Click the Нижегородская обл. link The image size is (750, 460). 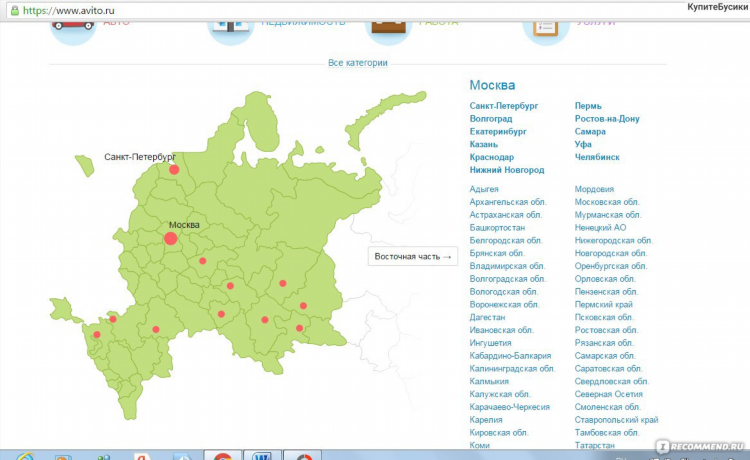pos(614,241)
